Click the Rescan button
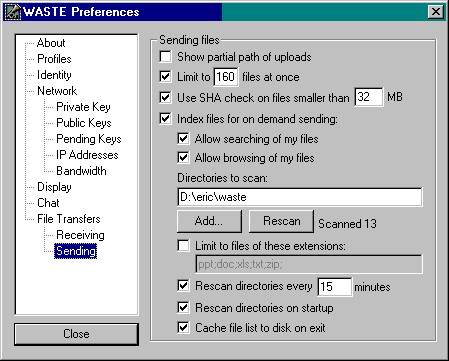Viewport: 449px width, 361px height. click(x=281, y=221)
